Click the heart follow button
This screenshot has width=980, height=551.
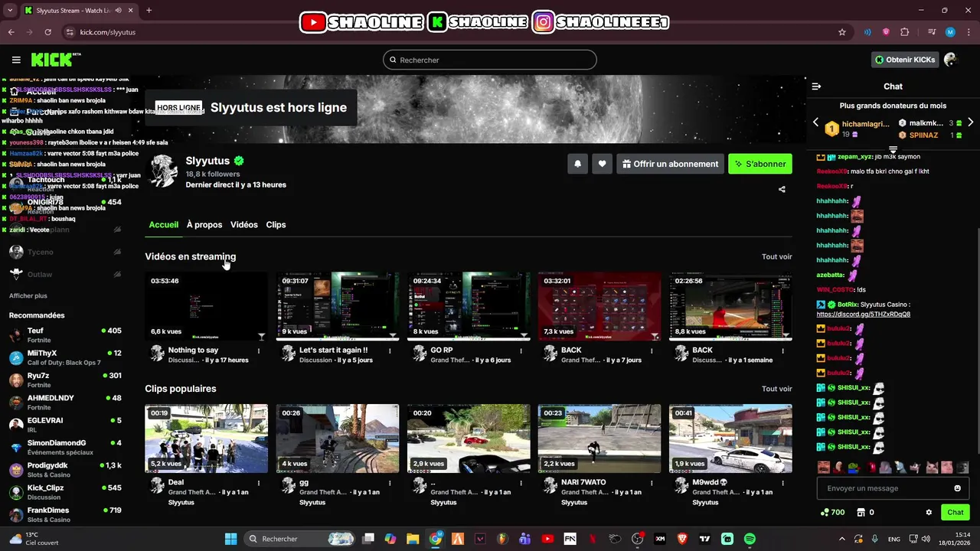(602, 164)
